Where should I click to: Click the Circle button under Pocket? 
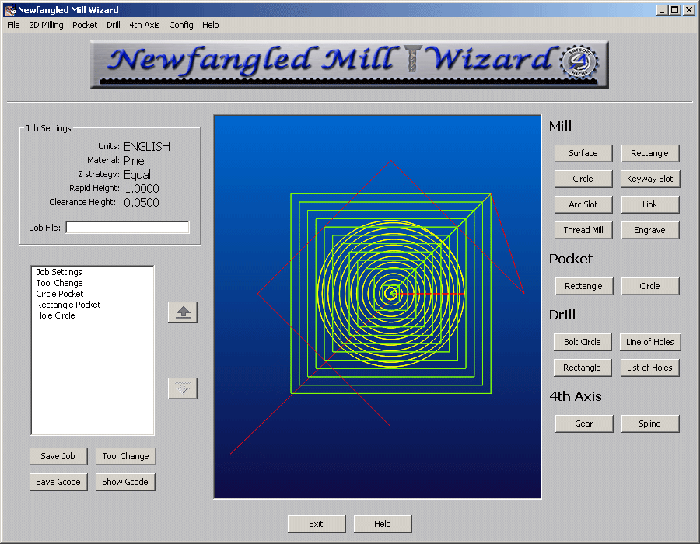(649, 286)
